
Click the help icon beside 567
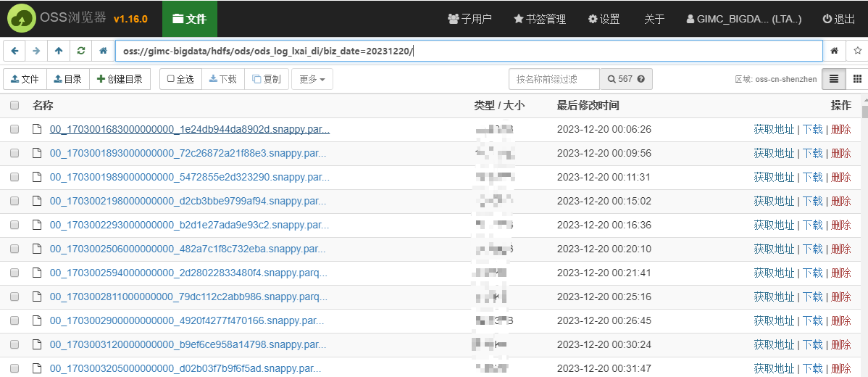[641, 79]
